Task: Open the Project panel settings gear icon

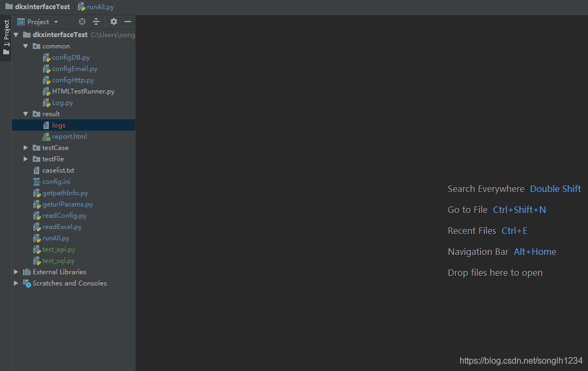Action: [113, 22]
